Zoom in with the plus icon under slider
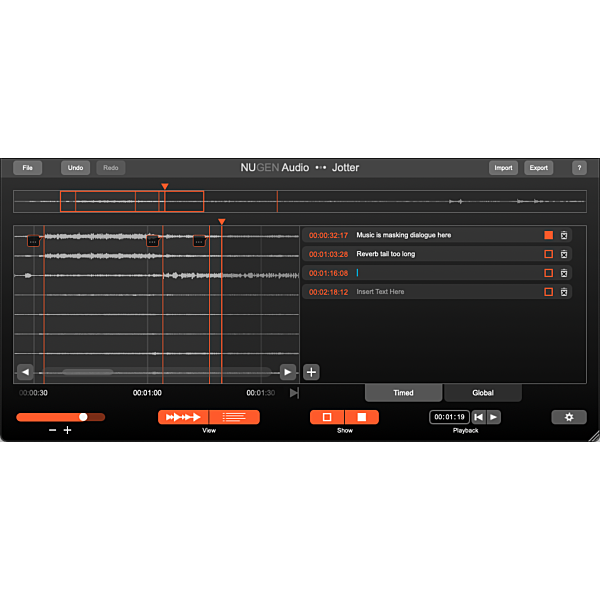The image size is (600, 600). point(67,430)
